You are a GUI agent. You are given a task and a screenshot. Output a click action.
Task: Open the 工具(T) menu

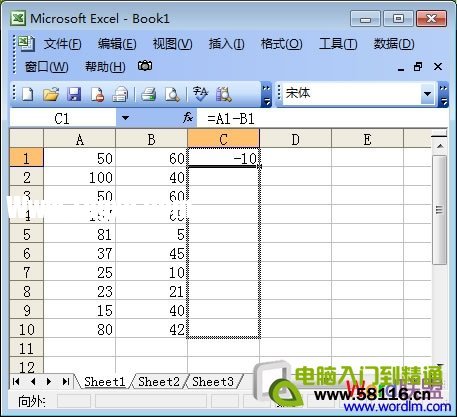click(338, 44)
